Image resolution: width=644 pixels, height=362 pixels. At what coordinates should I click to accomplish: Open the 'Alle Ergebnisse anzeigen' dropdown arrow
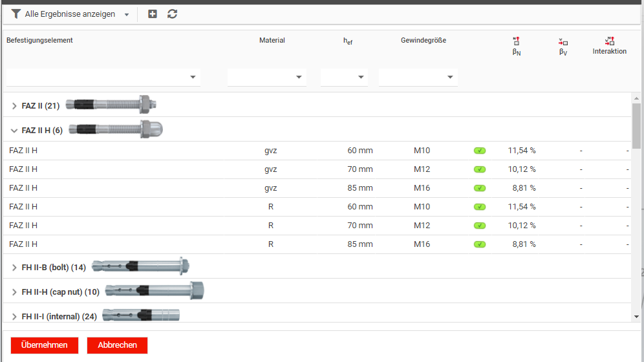127,15
